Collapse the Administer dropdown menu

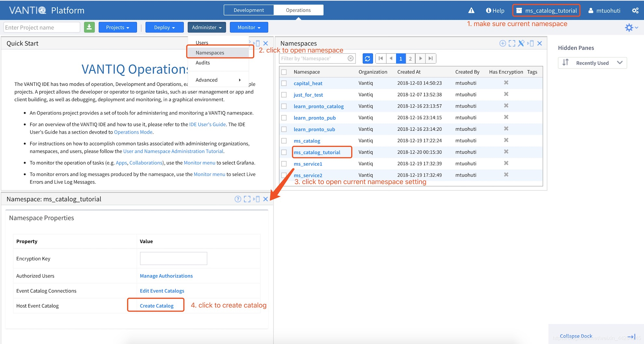pos(207,27)
